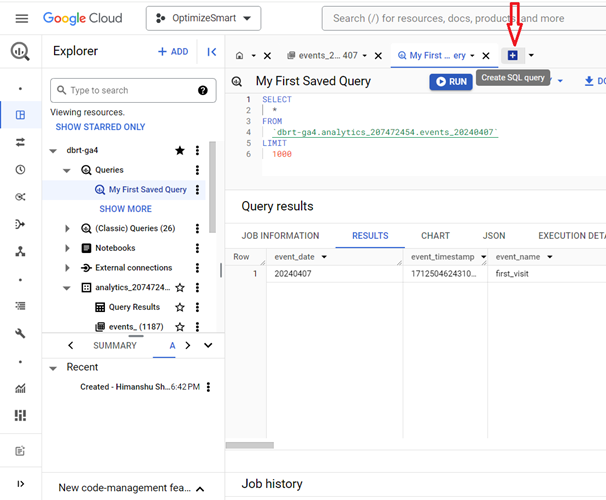Switch to the JOB INFORMATION tab
The image size is (606, 500).
[x=281, y=236]
